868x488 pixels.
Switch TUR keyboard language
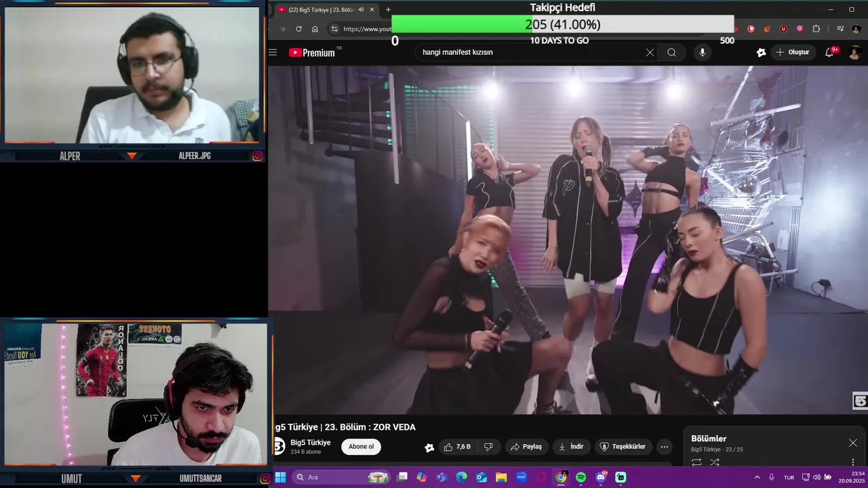[x=789, y=477]
